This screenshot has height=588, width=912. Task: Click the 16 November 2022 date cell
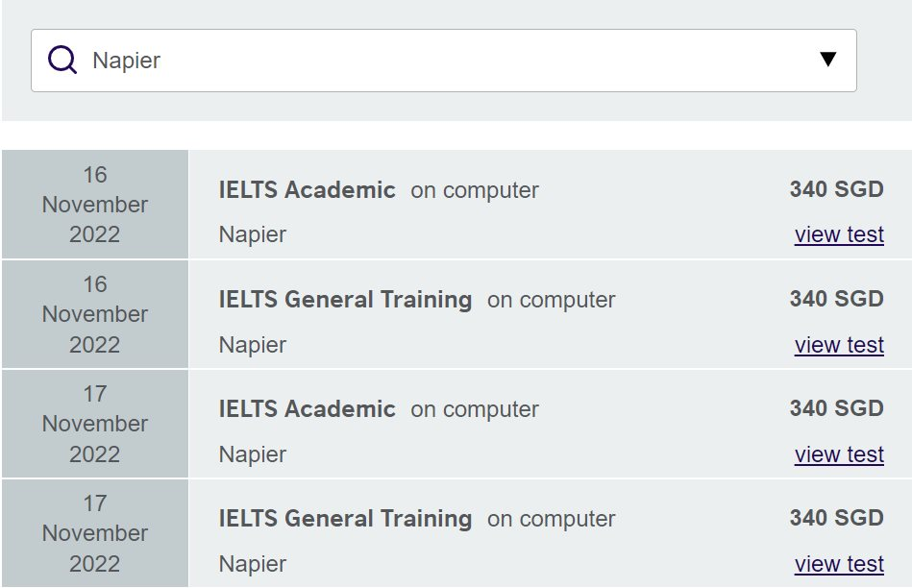(94, 204)
